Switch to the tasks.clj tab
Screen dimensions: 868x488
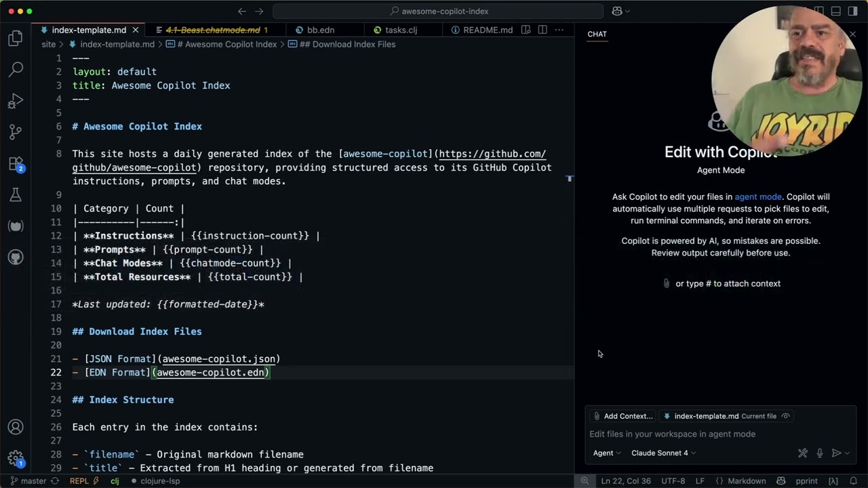[x=400, y=30]
